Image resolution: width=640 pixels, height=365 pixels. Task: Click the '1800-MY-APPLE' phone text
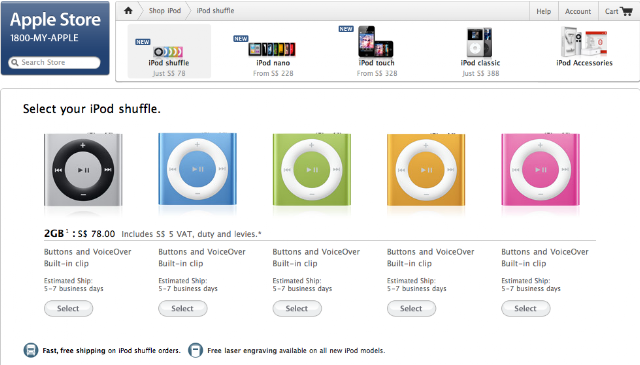tap(44, 38)
